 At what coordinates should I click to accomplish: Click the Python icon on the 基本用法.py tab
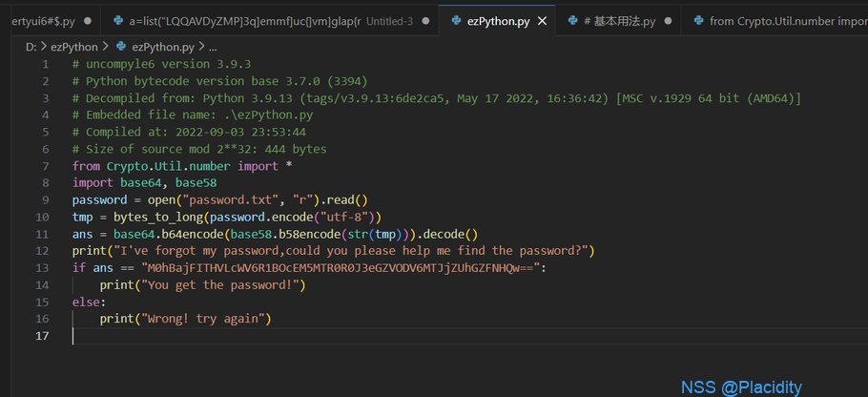[x=573, y=21]
